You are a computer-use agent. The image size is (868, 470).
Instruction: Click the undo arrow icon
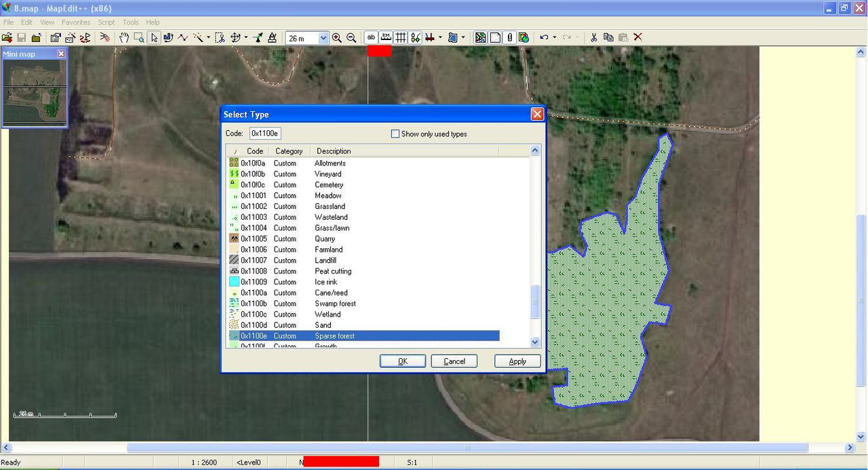click(x=544, y=38)
